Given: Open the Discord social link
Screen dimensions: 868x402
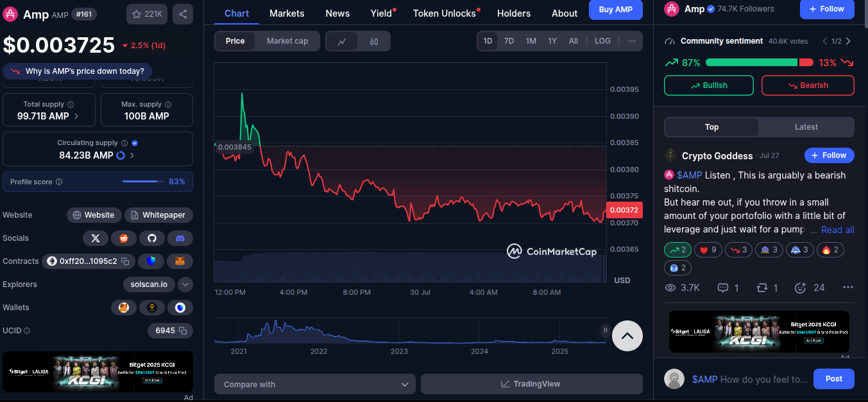Looking at the screenshot, I should [180, 238].
